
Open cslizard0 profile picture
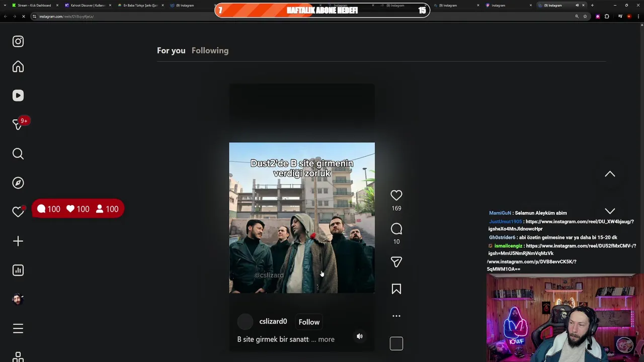(x=245, y=322)
